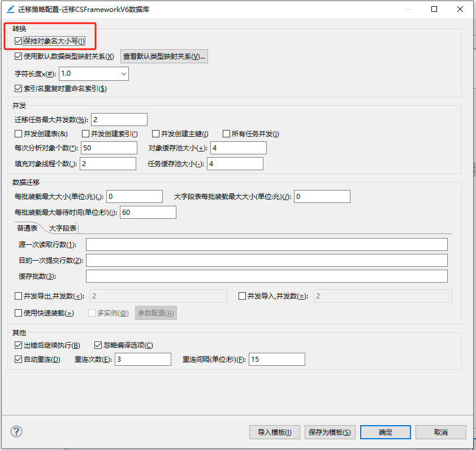This screenshot has height=450, width=476.
Task: Click the help question mark icon
Action: (16, 431)
